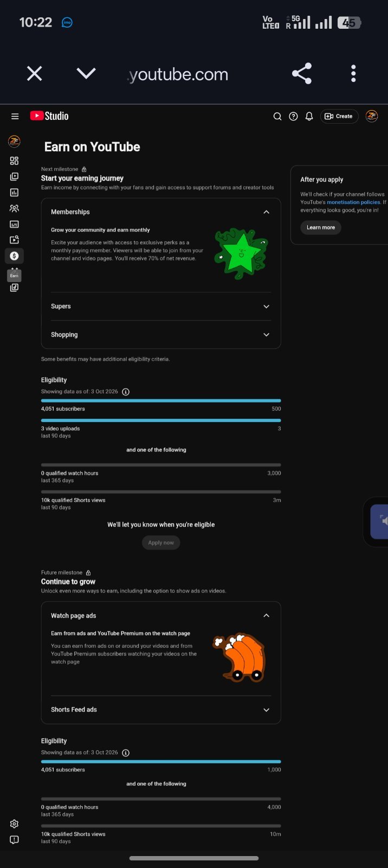This screenshot has height=868, width=388.
Task: Tap the floating mute widget on right edge
Action: coord(379,521)
